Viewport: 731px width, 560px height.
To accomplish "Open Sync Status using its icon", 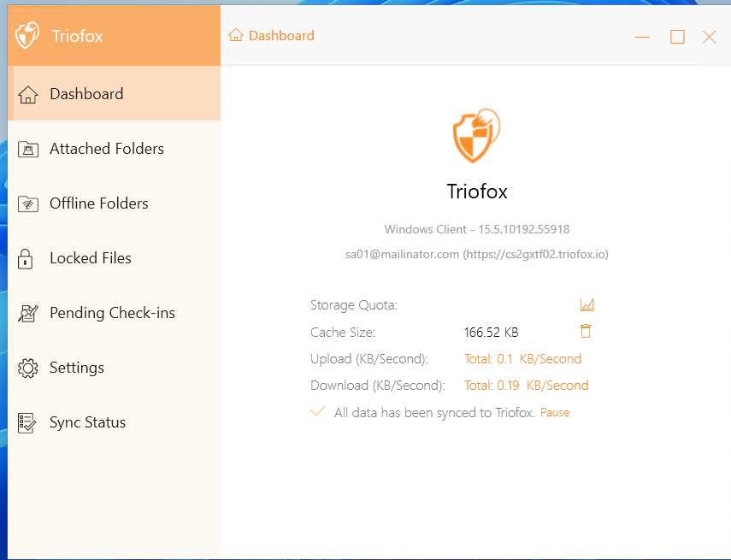I will (x=28, y=421).
